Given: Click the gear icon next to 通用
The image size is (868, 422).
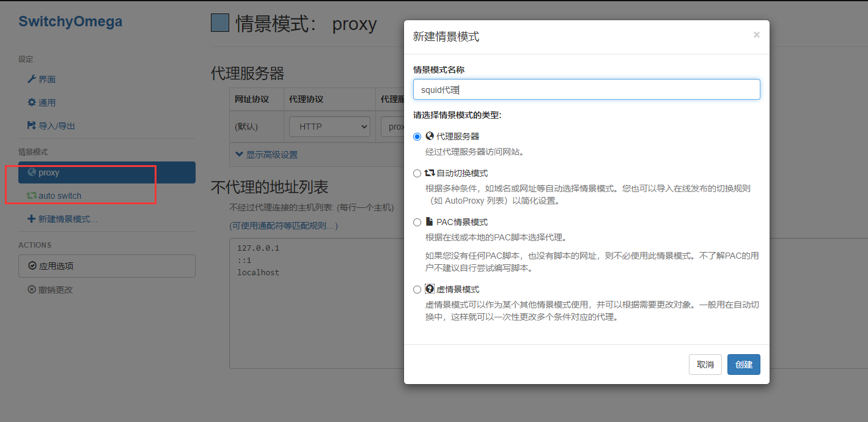Looking at the screenshot, I should pos(32,102).
